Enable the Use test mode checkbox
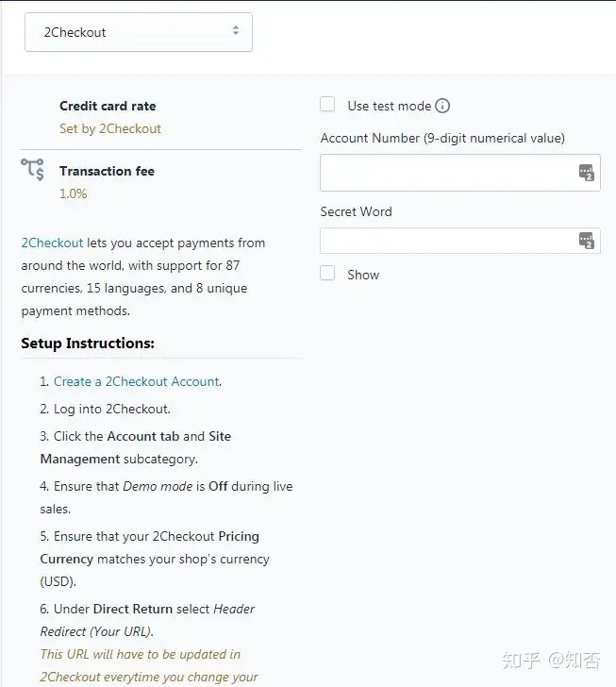The height and width of the screenshot is (687, 616). click(x=327, y=105)
